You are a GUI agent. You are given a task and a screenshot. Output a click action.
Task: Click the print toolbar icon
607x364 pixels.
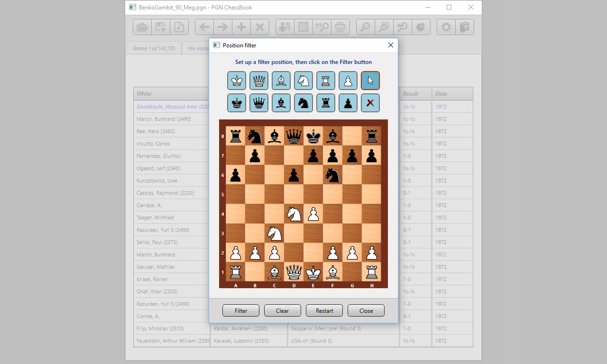point(340,27)
